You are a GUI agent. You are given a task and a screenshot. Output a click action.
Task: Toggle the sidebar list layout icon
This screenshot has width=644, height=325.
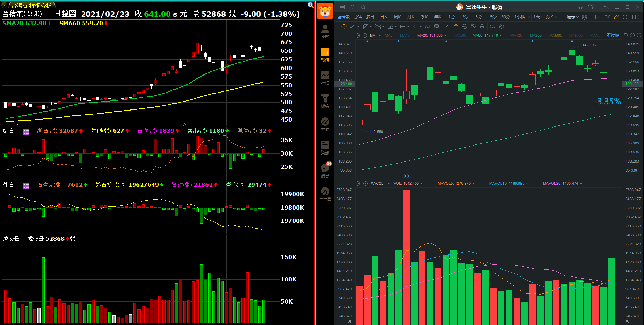click(342, 7)
